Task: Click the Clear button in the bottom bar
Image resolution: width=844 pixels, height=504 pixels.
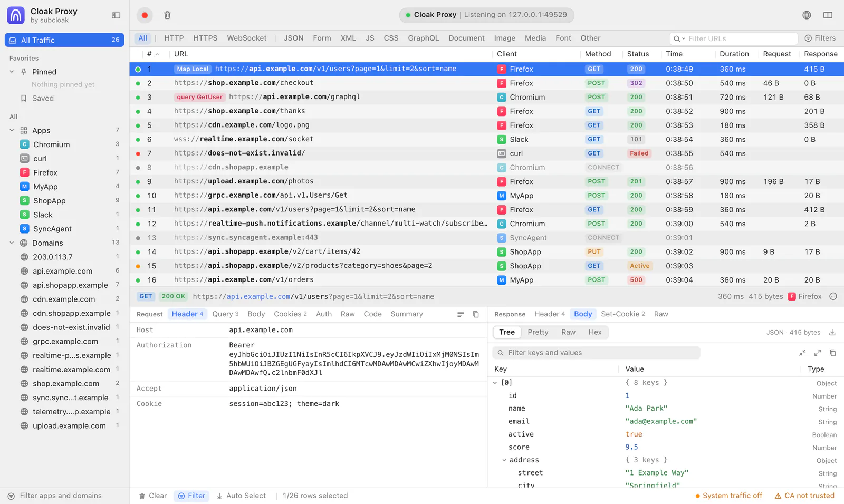Action: click(152, 496)
